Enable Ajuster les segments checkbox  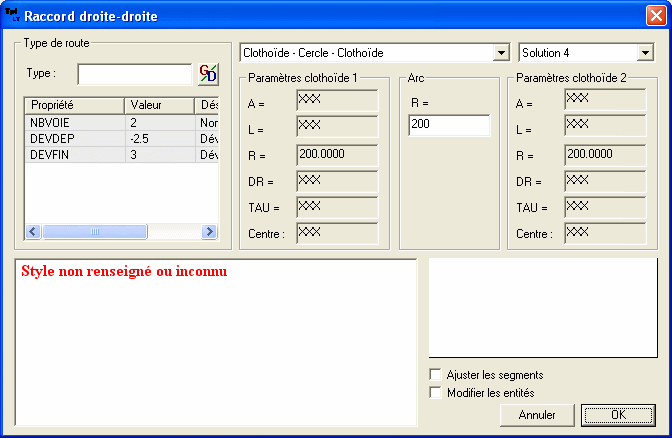[435, 375]
